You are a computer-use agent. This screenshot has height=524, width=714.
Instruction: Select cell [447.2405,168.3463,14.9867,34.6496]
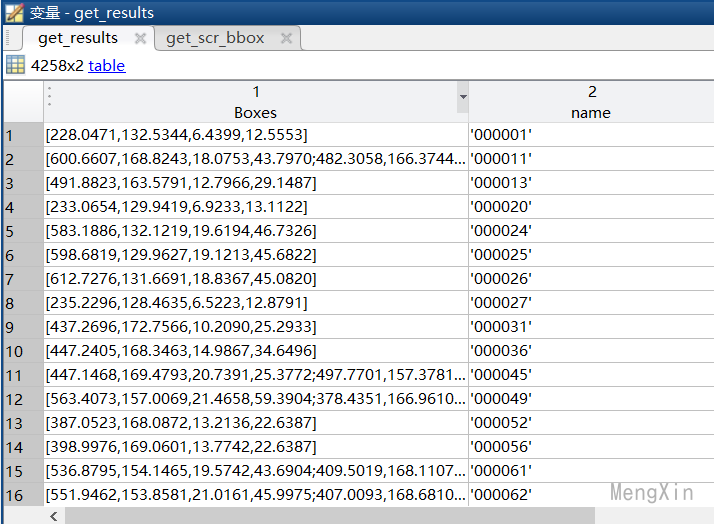256,351
